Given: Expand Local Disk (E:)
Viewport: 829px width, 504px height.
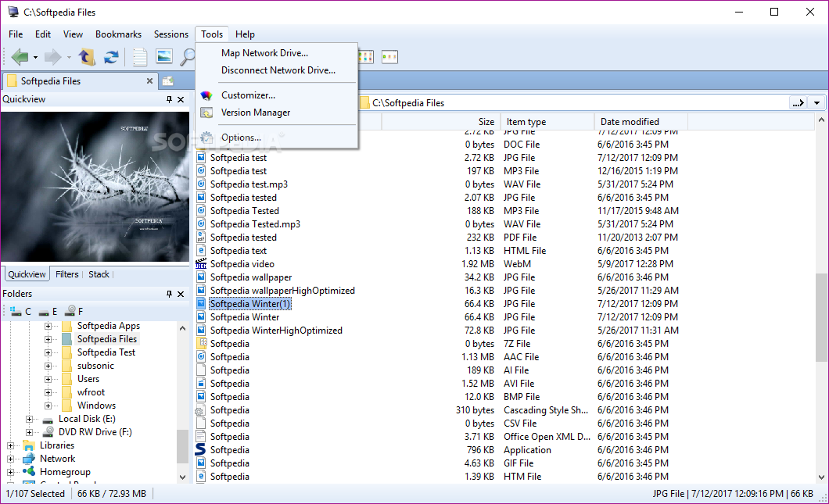Looking at the screenshot, I should pos(30,419).
